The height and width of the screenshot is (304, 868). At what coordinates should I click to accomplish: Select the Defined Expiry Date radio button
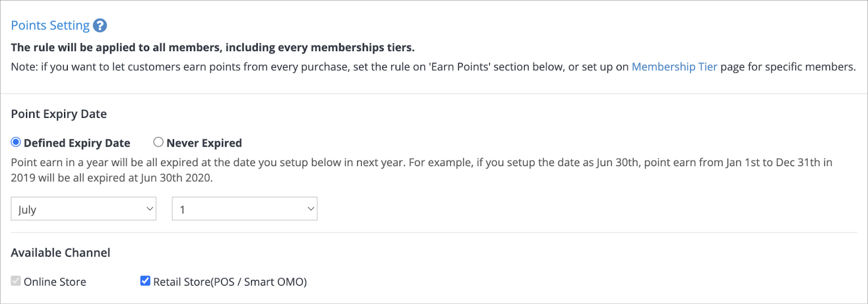16,142
